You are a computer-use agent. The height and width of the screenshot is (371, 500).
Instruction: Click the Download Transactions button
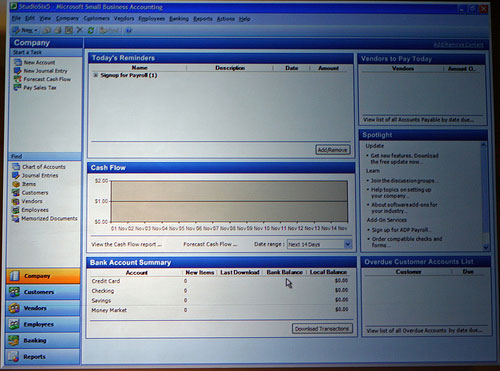322,329
